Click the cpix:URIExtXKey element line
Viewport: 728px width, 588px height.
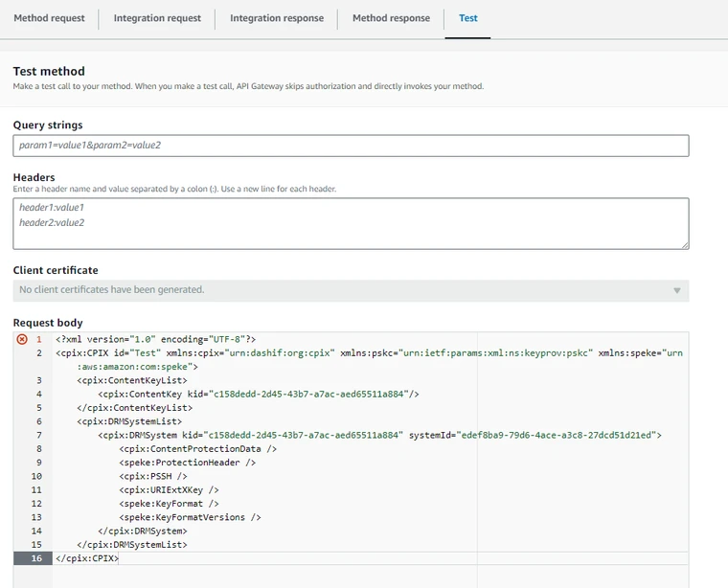tap(167, 489)
